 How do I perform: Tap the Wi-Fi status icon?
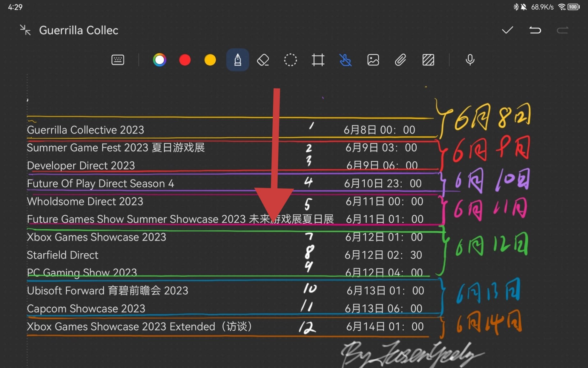[562, 7]
